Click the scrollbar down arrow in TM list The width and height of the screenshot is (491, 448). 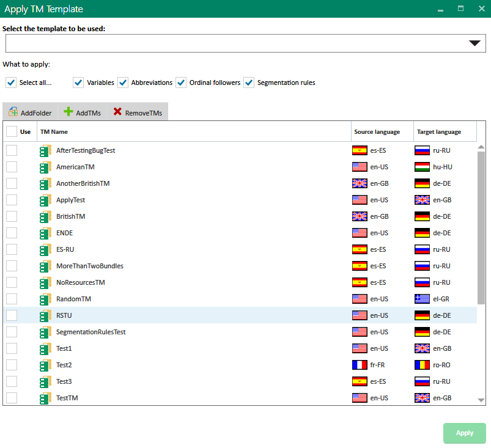point(481,400)
